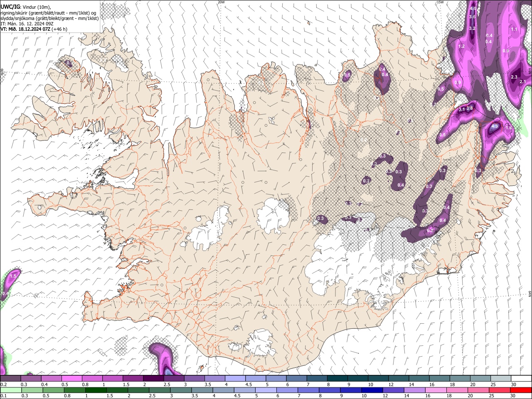Click the '3.1' snowfall value on the map
This screenshot has width=532, height=399.
462,110
